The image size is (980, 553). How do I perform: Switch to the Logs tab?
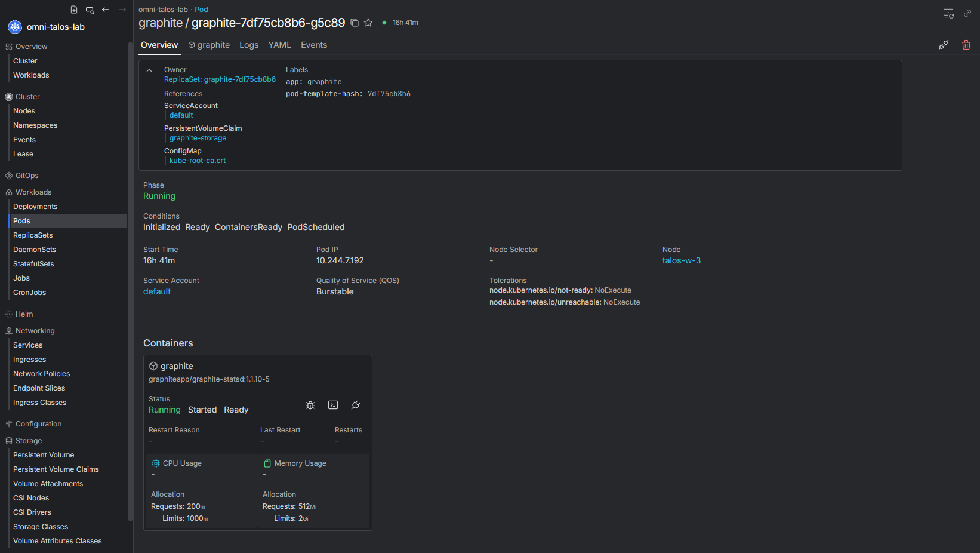tap(249, 45)
